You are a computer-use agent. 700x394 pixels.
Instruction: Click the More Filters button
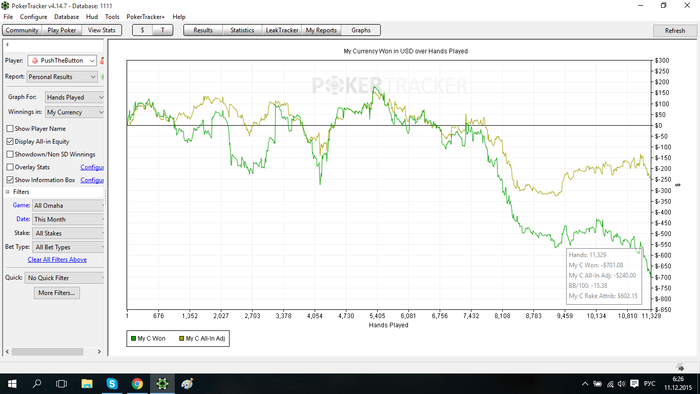57,293
